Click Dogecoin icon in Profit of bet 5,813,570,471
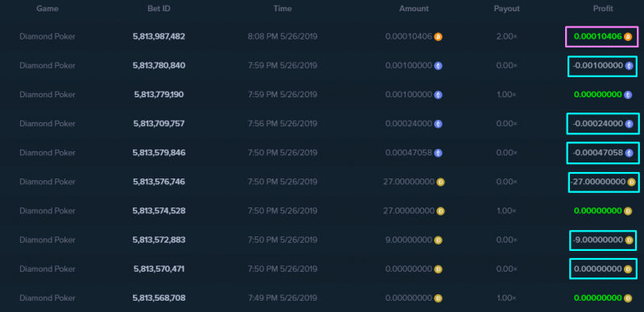Viewport: 644px width, 312px height. coord(628,269)
